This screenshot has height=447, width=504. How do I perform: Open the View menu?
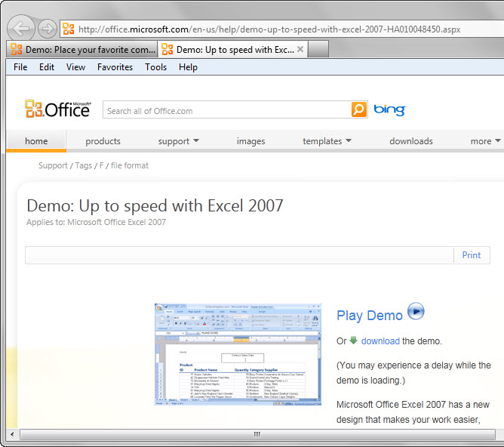[x=75, y=67]
